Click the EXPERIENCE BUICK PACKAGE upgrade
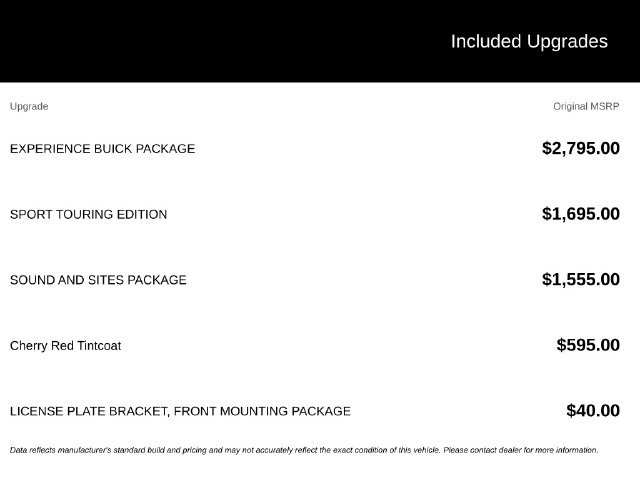This screenshot has width=640, height=480. [102, 149]
